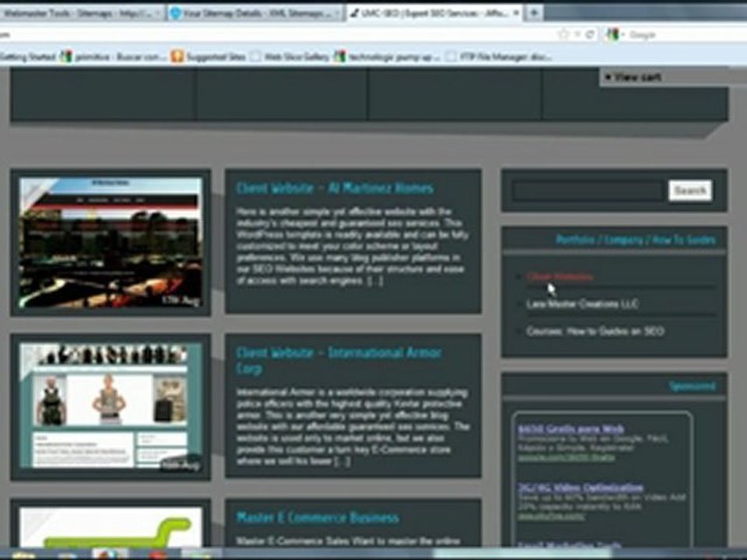
Task: Open the 'technologic pump up' bookmark
Action: coord(388,57)
